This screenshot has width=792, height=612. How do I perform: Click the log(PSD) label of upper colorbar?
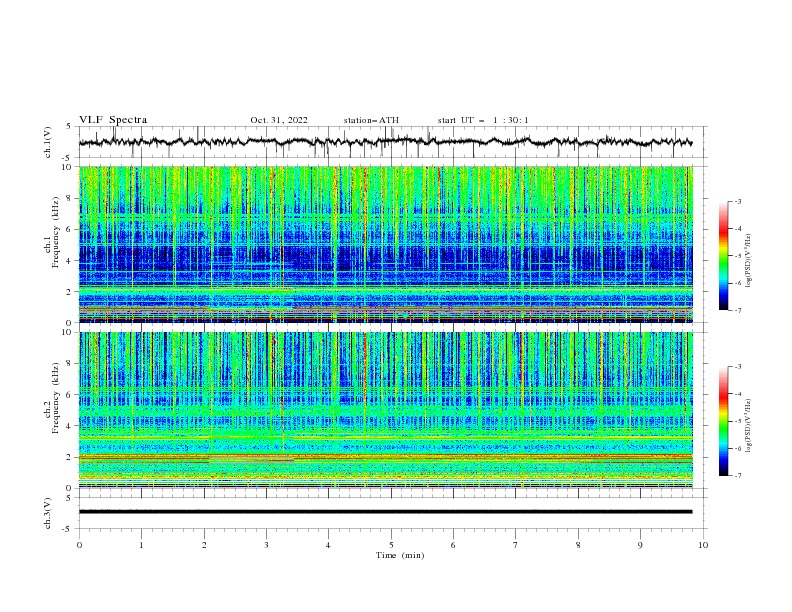[749, 261]
